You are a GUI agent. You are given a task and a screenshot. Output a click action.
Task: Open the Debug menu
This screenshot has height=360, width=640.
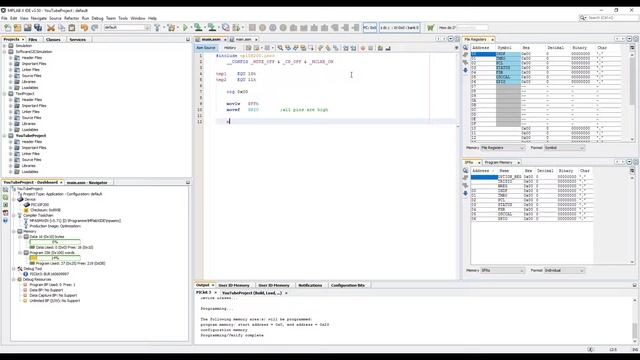[x=97, y=18]
